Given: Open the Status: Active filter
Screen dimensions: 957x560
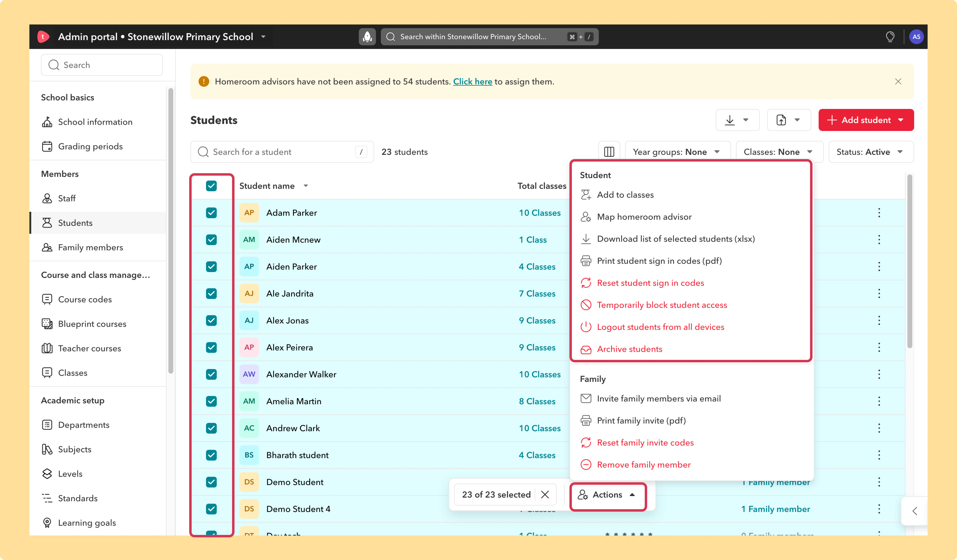Looking at the screenshot, I should click(871, 152).
